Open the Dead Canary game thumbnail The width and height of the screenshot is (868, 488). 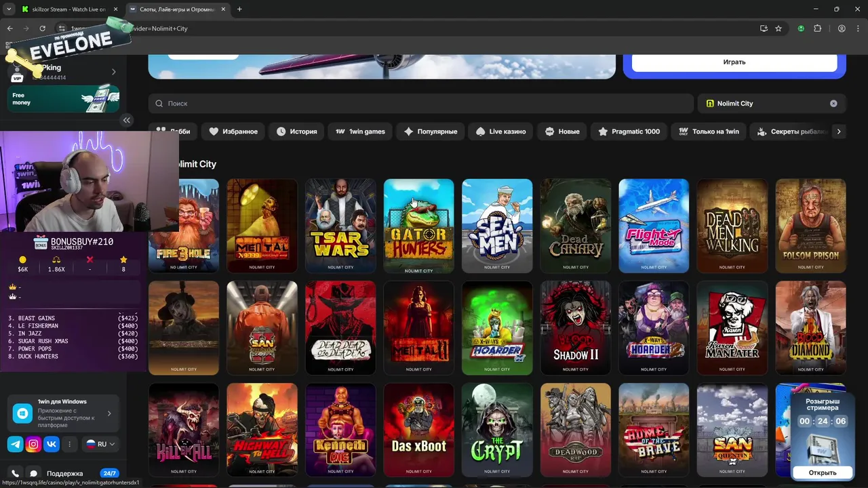click(x=576, y=226)
